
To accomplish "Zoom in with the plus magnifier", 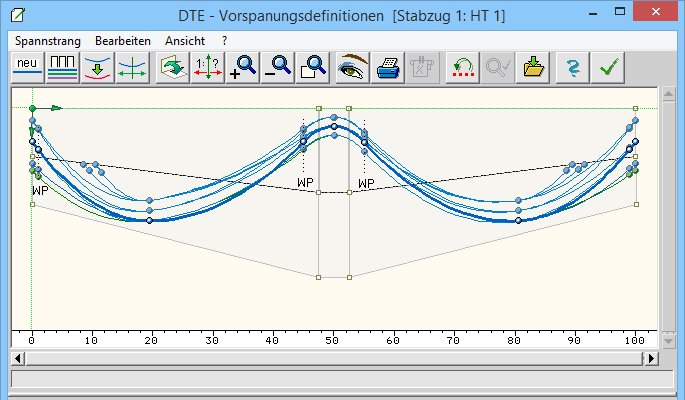I will [x=243, y=67].
